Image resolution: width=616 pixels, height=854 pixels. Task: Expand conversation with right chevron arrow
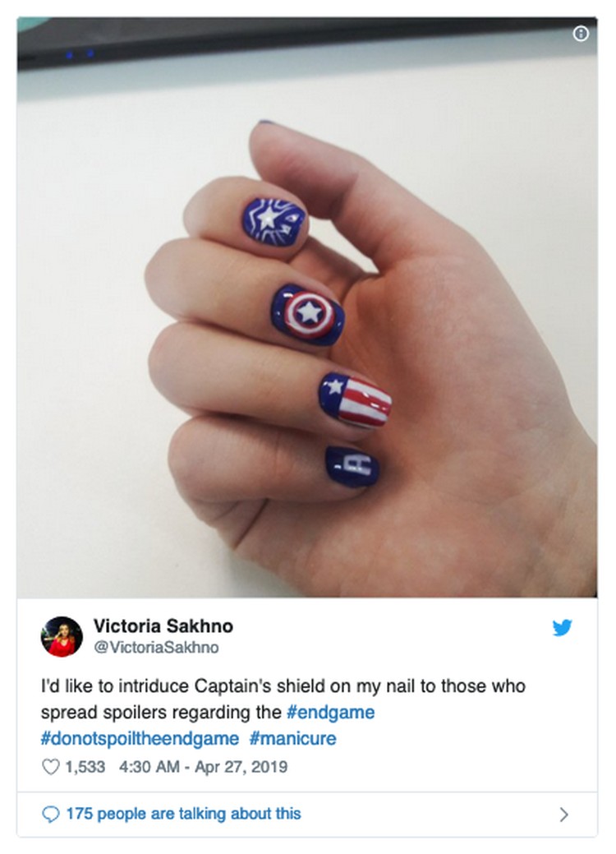(564, 815)
